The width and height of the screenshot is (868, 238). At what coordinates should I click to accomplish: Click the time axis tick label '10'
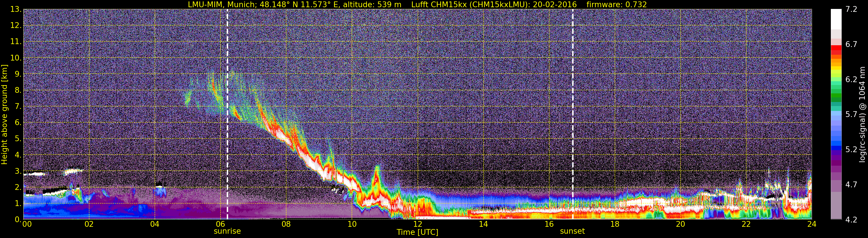click(x=352, y=224)
